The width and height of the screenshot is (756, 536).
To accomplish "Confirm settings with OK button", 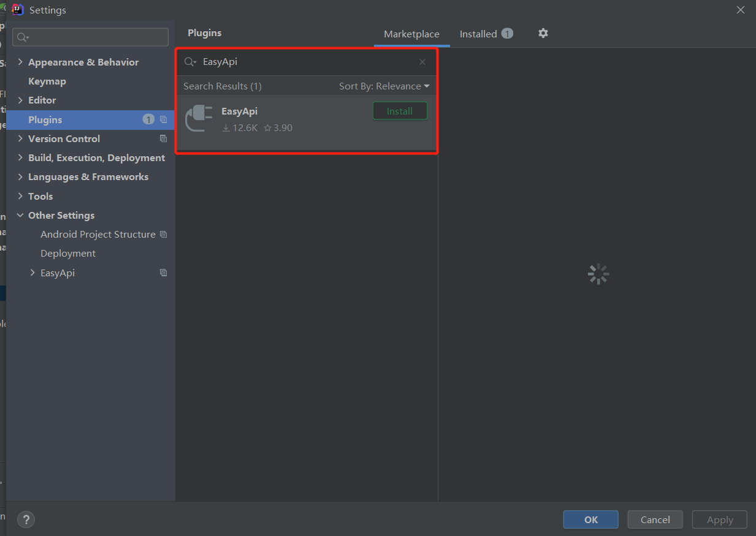I will tap(591, 519).
